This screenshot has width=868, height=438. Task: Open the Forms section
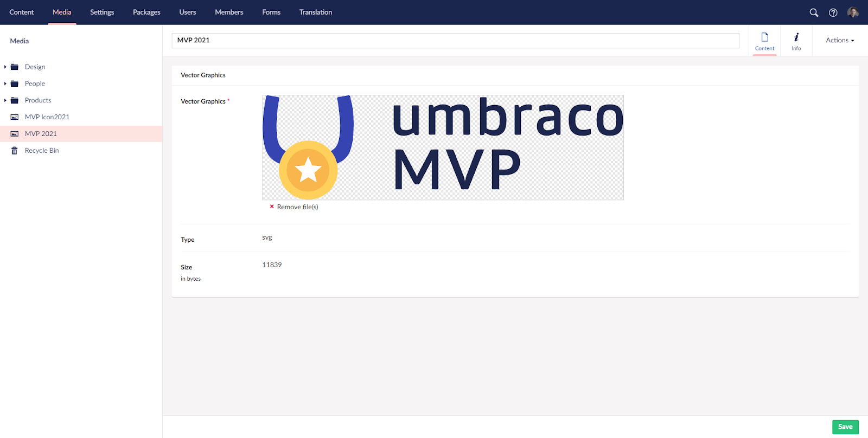[271, 12]
